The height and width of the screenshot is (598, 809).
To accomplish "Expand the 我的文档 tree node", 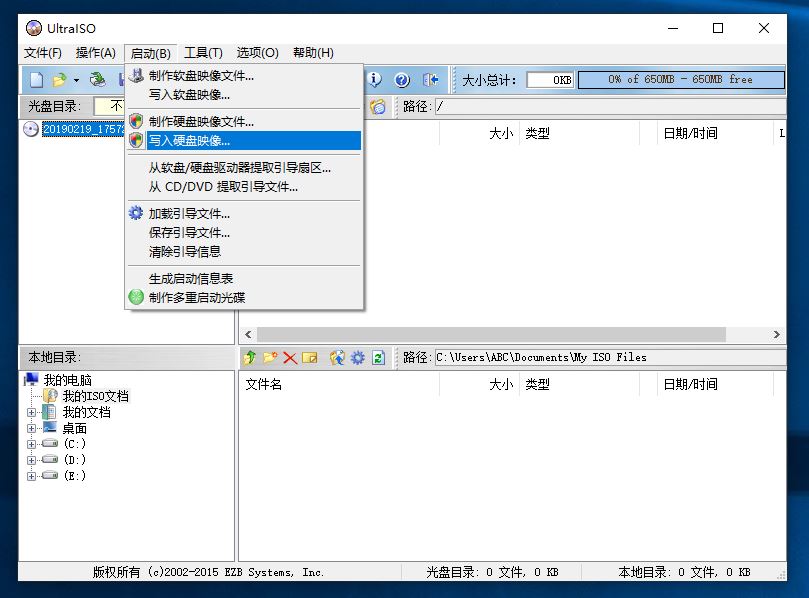I will pyautogui.click(x=31, y=412).
